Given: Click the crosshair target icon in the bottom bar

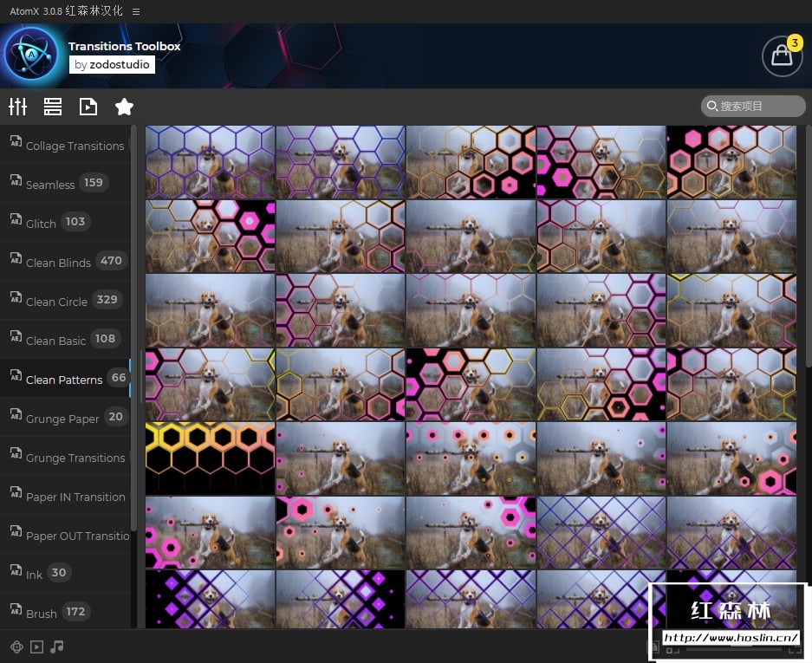Looking at the screenshot, I should click(x=16, y=647).
